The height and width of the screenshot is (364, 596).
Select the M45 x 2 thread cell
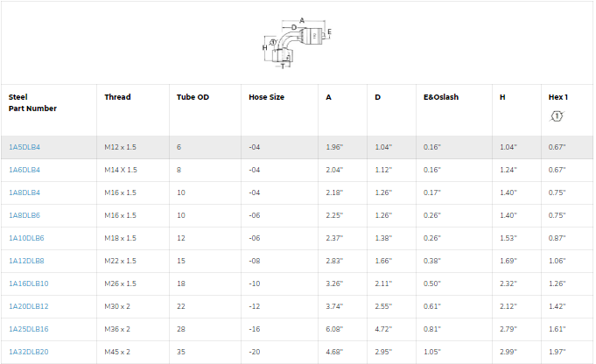tap(117, 352)
